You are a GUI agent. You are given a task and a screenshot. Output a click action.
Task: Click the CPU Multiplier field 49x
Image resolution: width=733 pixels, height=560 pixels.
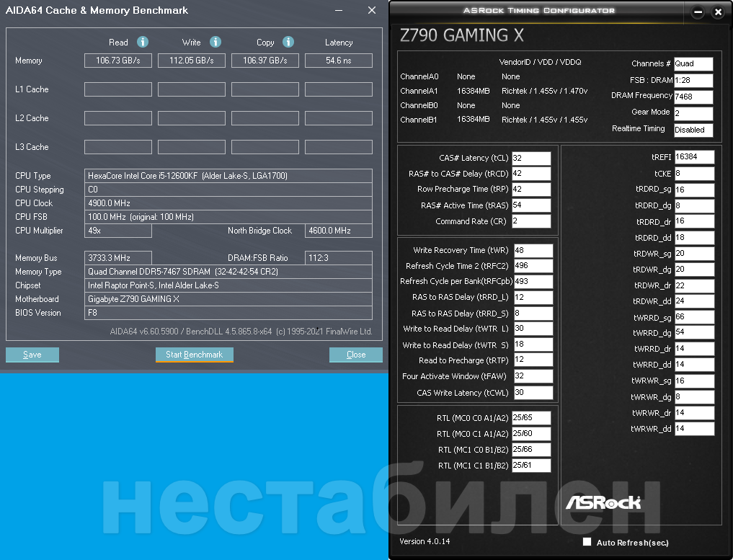tap(117, 231)
